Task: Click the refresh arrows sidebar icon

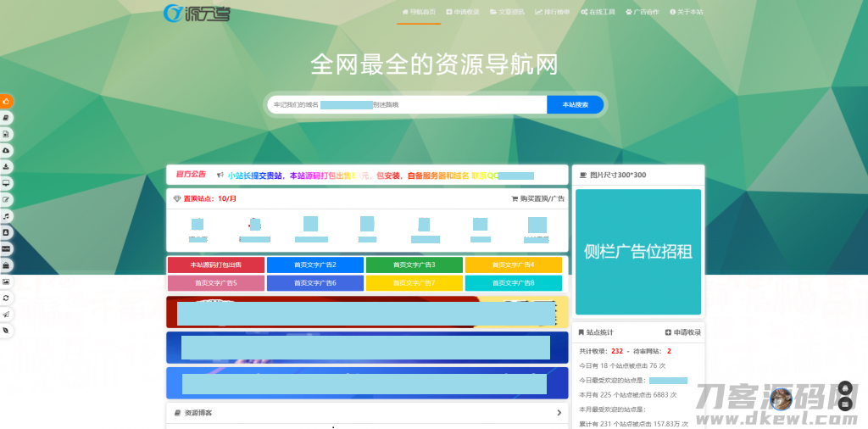Action: click(6, 298)
